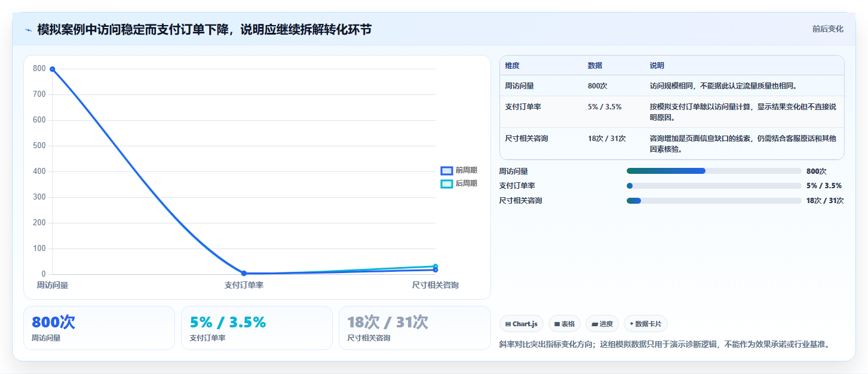
Task: Click the 数据卡片 tag button
Action: point(645,324)
